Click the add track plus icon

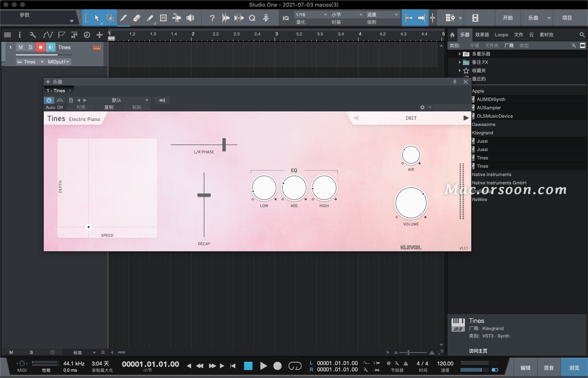click(x=99, y=35)
